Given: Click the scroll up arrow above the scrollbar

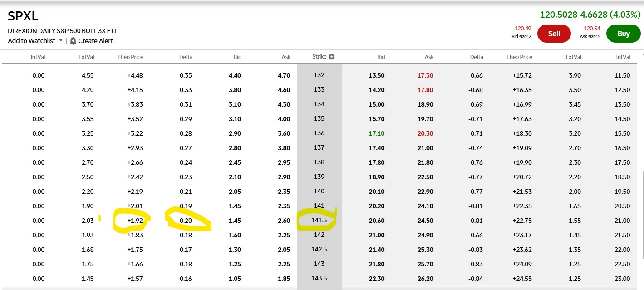Looking at the screenshot, I should [642, 53].
